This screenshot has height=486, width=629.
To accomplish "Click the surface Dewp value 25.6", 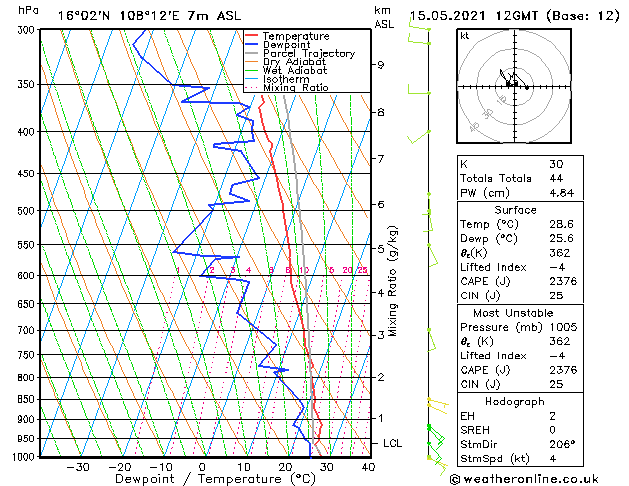I will (x=561, y=239).
